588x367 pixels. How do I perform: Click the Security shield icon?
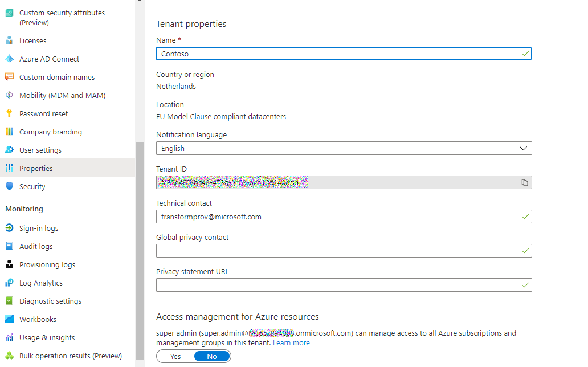pyautogui.click(x=9, y=186)
